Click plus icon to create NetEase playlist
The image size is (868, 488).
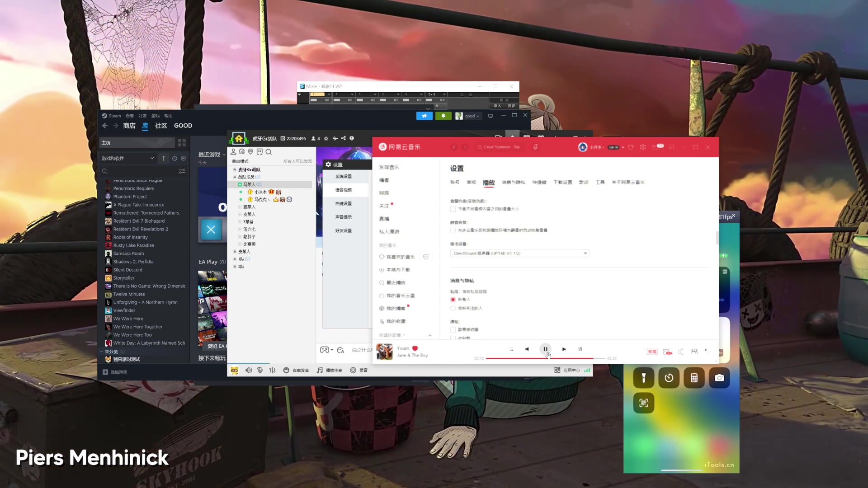[430, 335]
